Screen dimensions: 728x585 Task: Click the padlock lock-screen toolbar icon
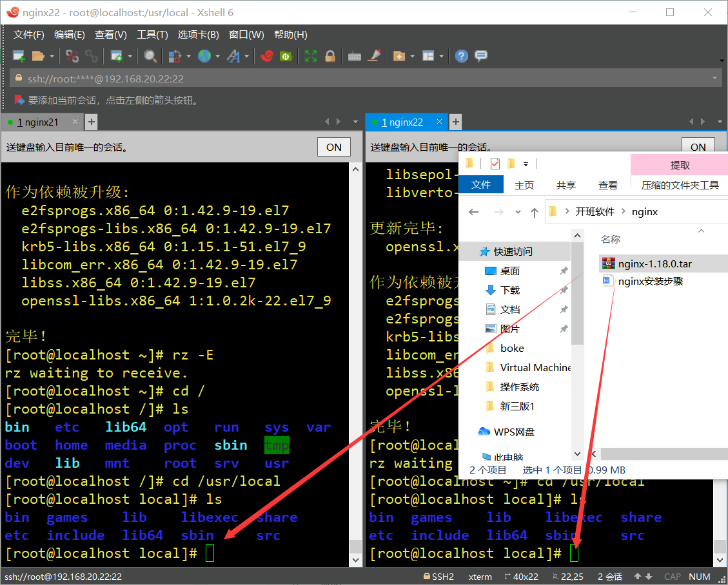pos(330,56)
